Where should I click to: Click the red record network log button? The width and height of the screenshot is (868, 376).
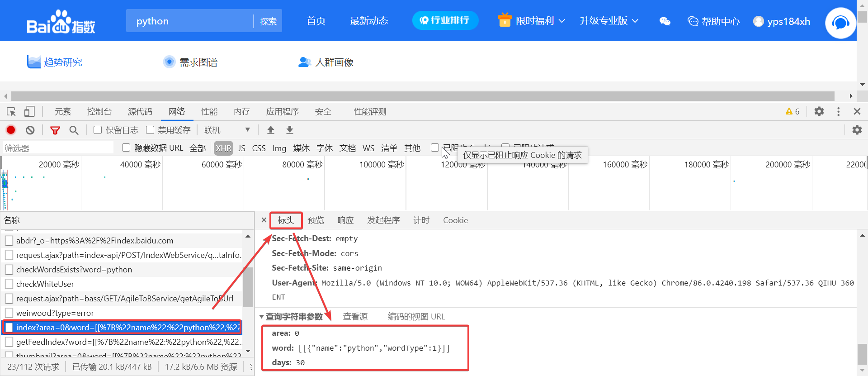pyautogui.click(x=11, y=130)
